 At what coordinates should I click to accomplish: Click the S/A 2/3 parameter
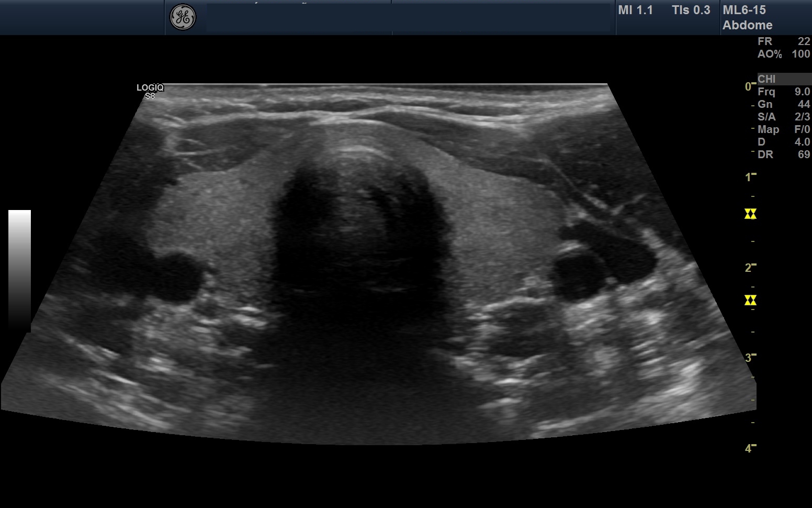[x=783, y=117]
